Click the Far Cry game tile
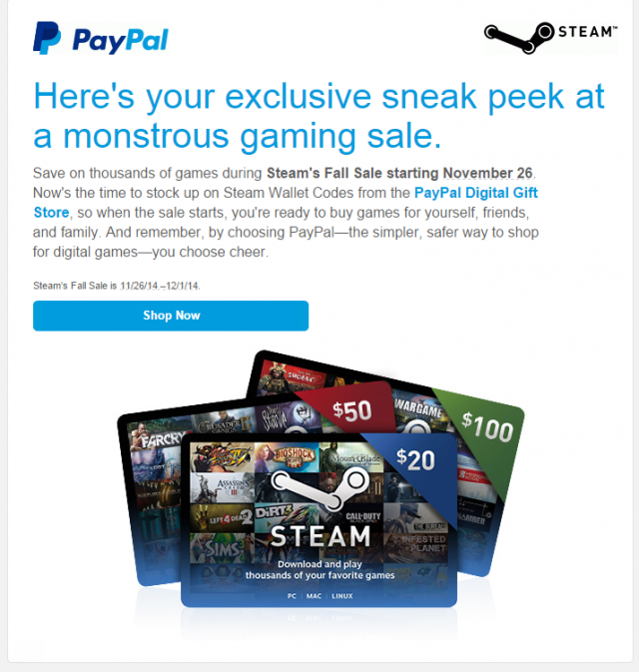639x672 pixels. point(157,437)
